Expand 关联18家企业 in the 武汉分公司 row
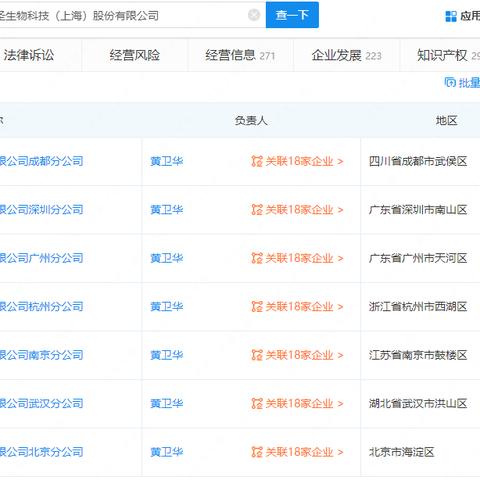The width and height of the screenshot is (480, 480). tap(304, 404)
